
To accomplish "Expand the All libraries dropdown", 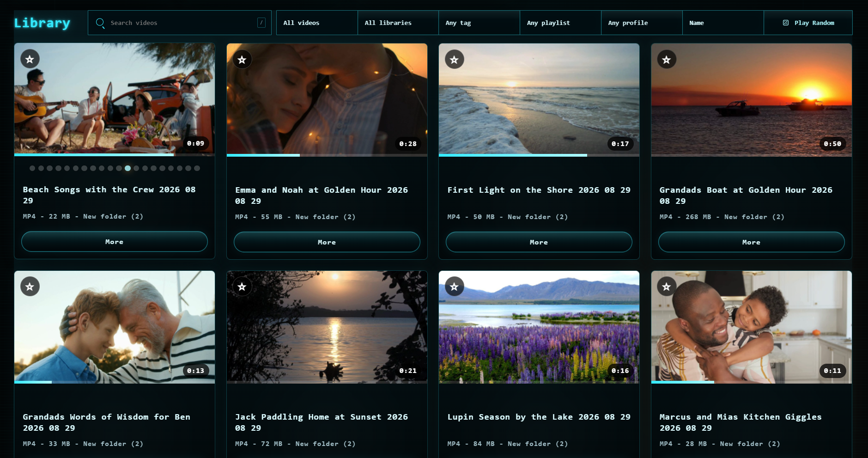I will (398, 23).
